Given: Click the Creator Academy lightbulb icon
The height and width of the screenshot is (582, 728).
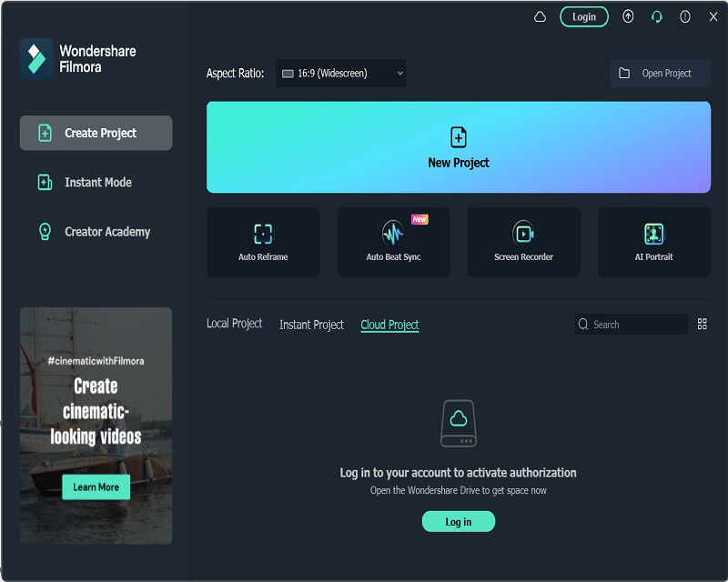Looking at the screenshot, I should click(45, 231).
